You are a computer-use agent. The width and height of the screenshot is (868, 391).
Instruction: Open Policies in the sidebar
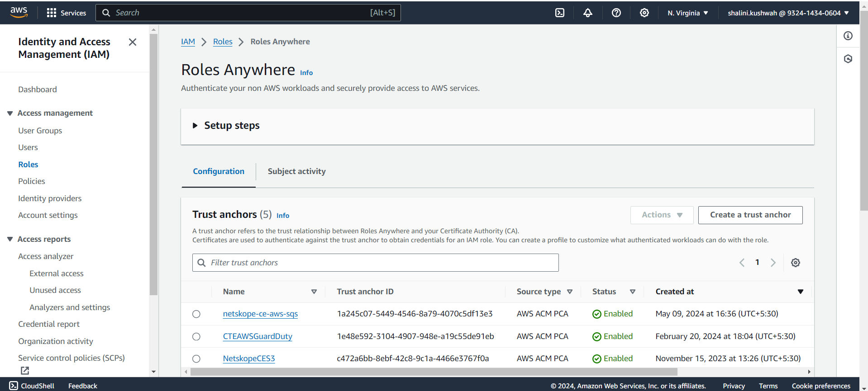(32, 181)
